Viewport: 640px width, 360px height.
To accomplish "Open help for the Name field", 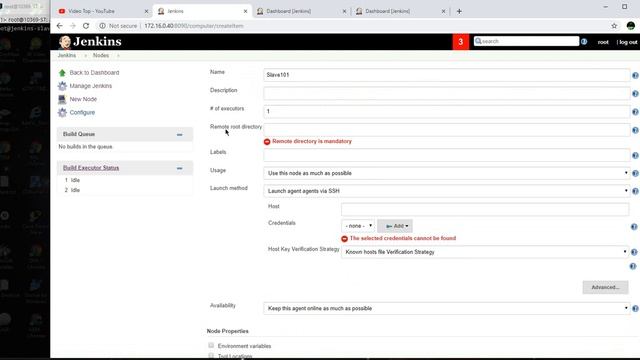I will tap(635, 76).
